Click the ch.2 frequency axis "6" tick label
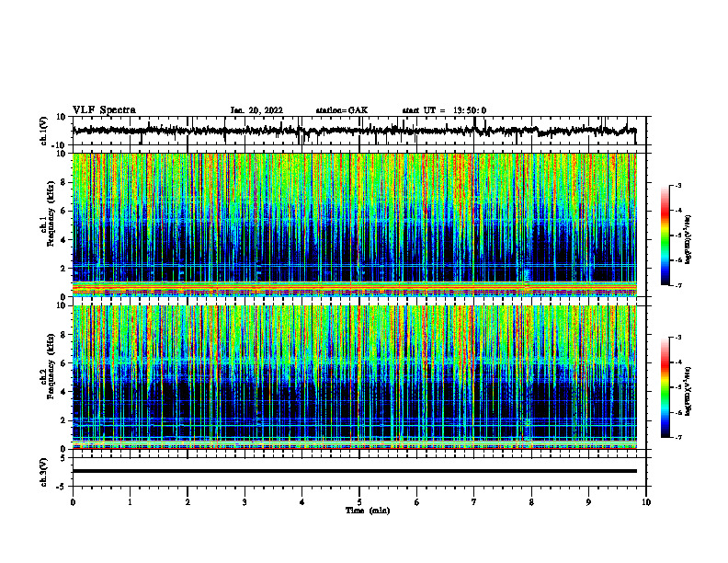Viewport: 728px width, 563px height. click(63, 363)
